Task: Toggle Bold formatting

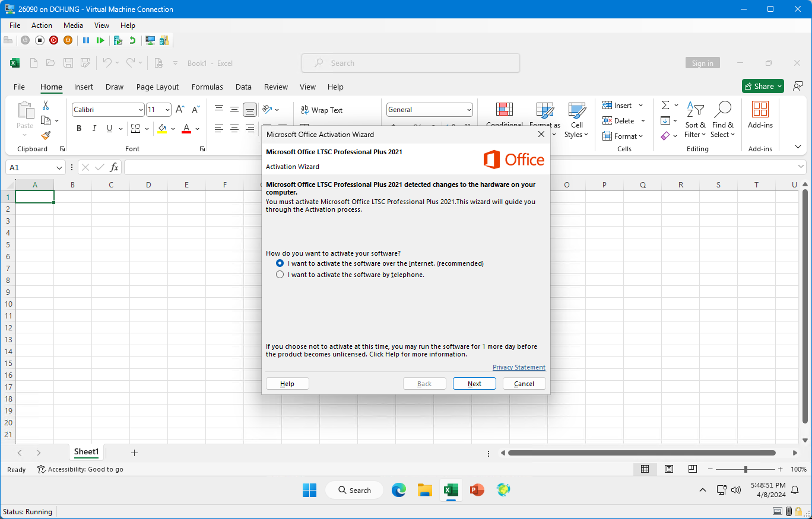Action: (79, 128)
